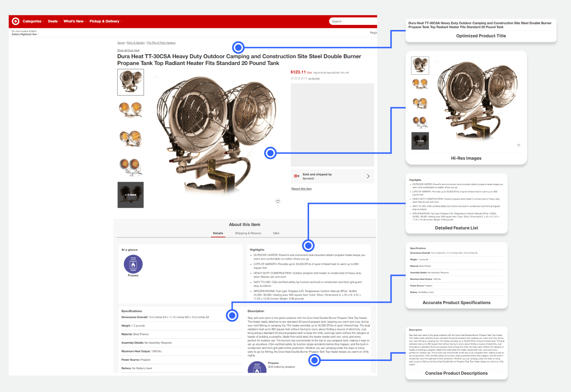Image resolution: width=571 pixels, height=392 pixels.
Task: Click the 'Propane' label under the At a glance icon
Action: [133, 276]
